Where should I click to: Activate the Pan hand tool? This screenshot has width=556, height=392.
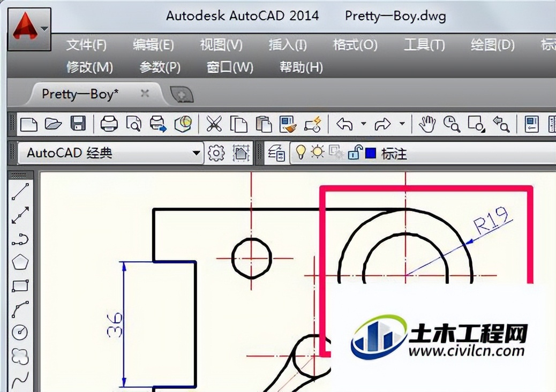point(427,124)
